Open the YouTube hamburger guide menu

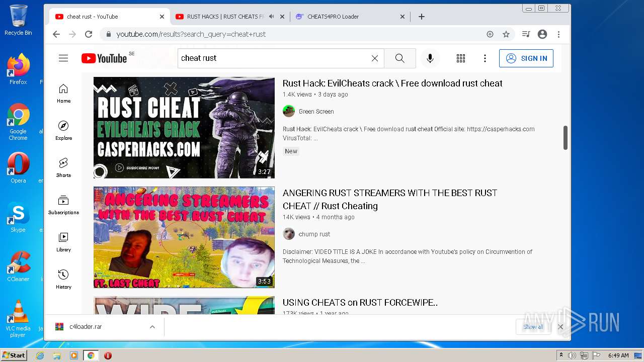[63, 58]
